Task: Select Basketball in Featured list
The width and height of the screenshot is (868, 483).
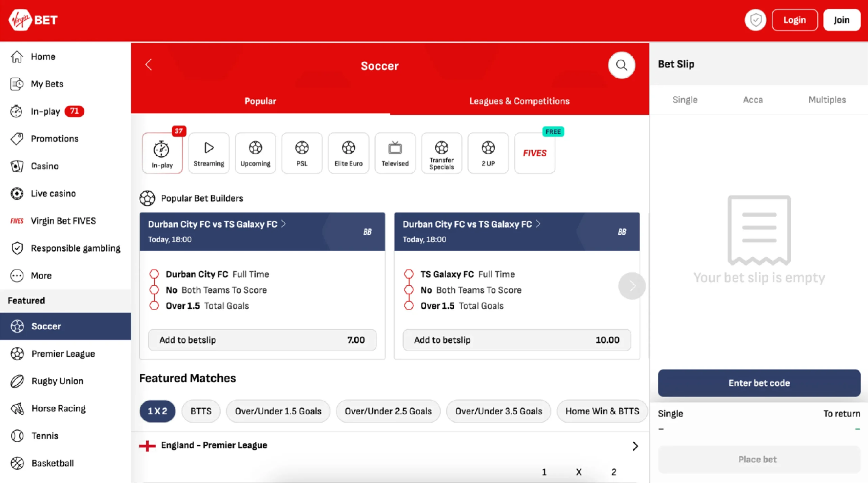Action: [x=65, y=463]
